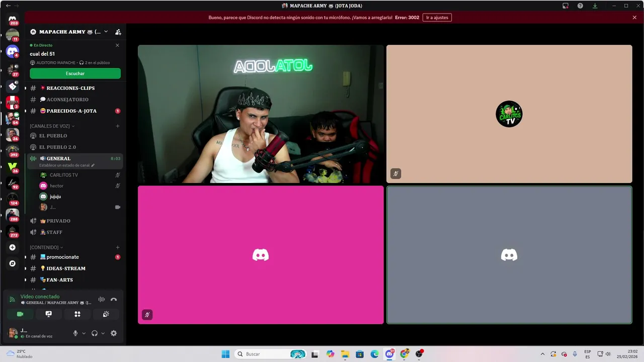Open the promocionate channel
Image resolution: width=644 pixels, height=362 pixels.
pyautogui.click(x=74, y=257)
